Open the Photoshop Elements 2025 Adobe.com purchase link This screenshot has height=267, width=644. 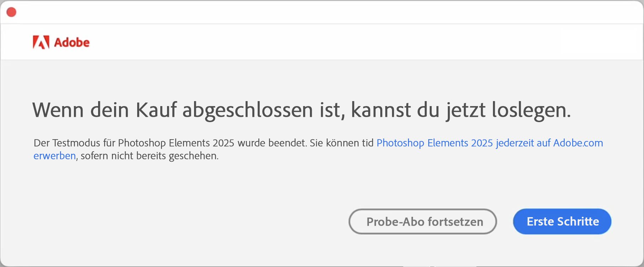[x=489, y=143]
